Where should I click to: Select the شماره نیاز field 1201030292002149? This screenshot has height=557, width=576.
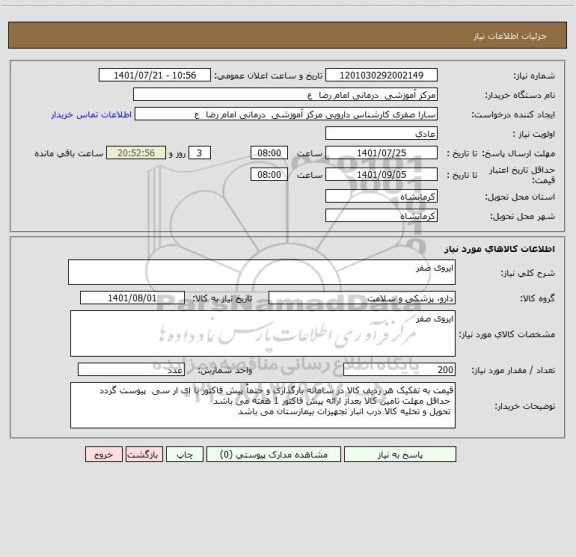[381, 75]
